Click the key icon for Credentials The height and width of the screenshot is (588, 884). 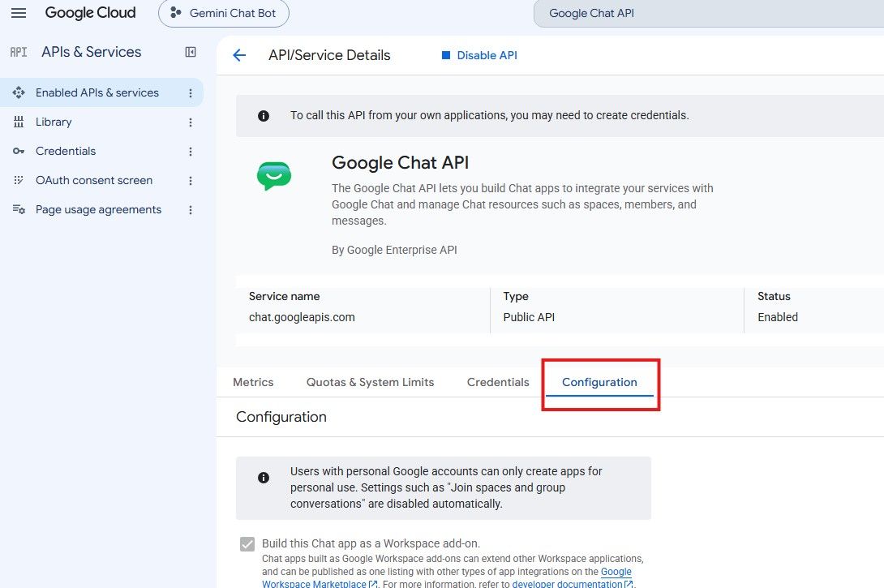[19, 151]
